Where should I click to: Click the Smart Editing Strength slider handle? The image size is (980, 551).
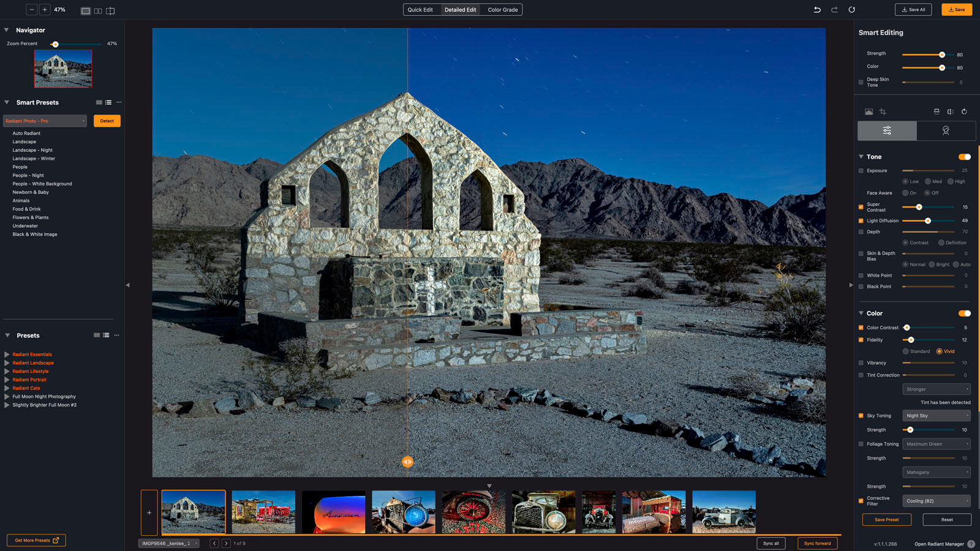point(942,54)
